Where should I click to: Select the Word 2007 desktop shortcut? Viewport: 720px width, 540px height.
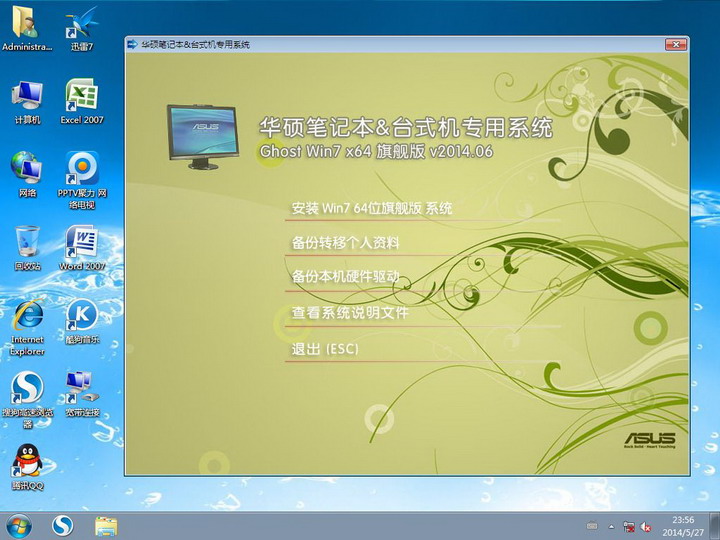pos(82,244)
